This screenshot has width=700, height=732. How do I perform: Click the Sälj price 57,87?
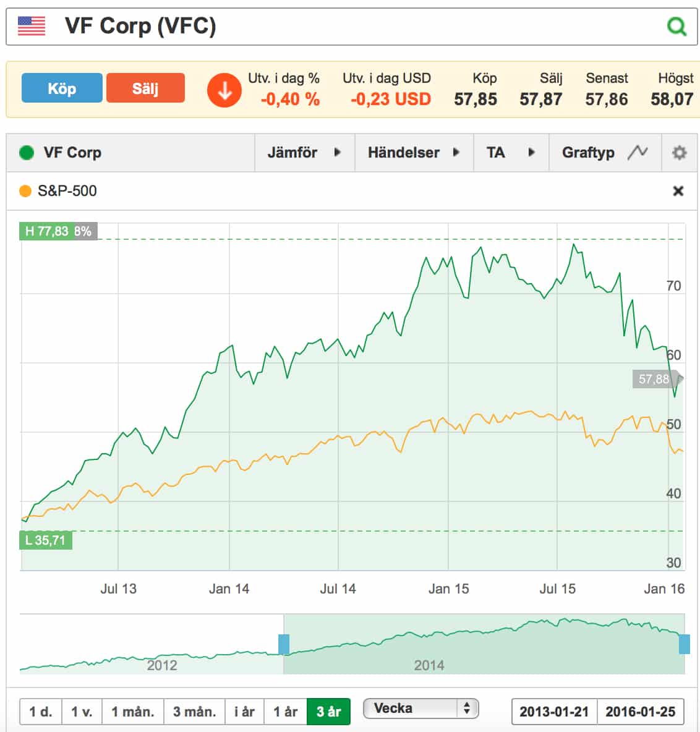pos(540,100)
